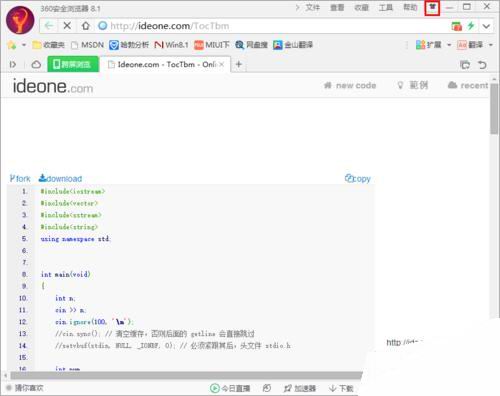This screenshot has width=500, height=396.
Task: Click the 翻译 translate button
Action: (470, 45)
